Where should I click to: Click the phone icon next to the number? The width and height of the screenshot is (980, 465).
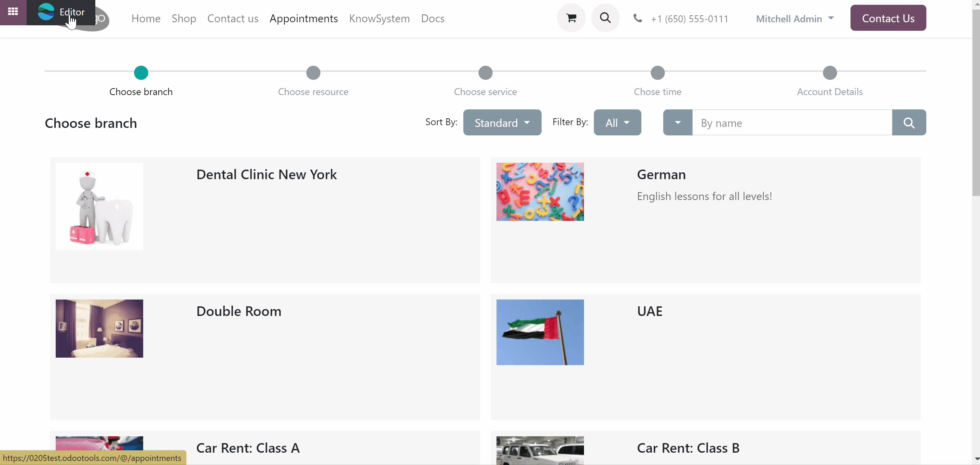(x=638, y=18)
